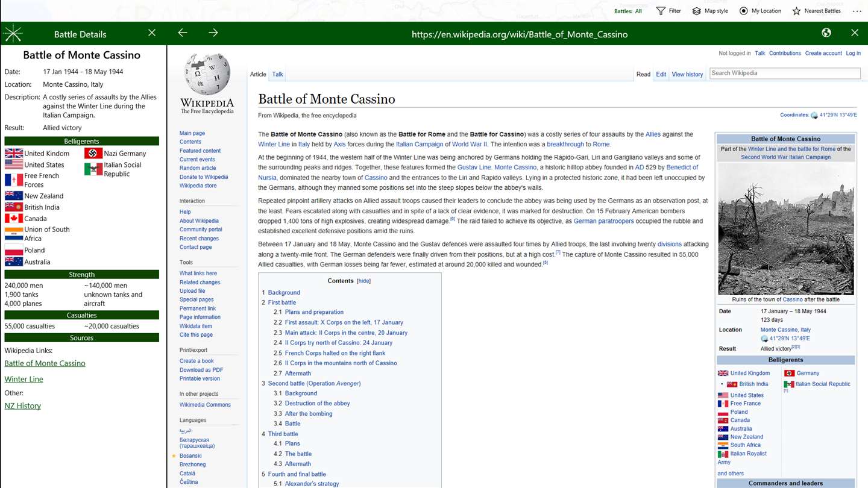Click Donate to Wikipedia link
This screenshot has height=488, width=868.
(x=204, y=177)
